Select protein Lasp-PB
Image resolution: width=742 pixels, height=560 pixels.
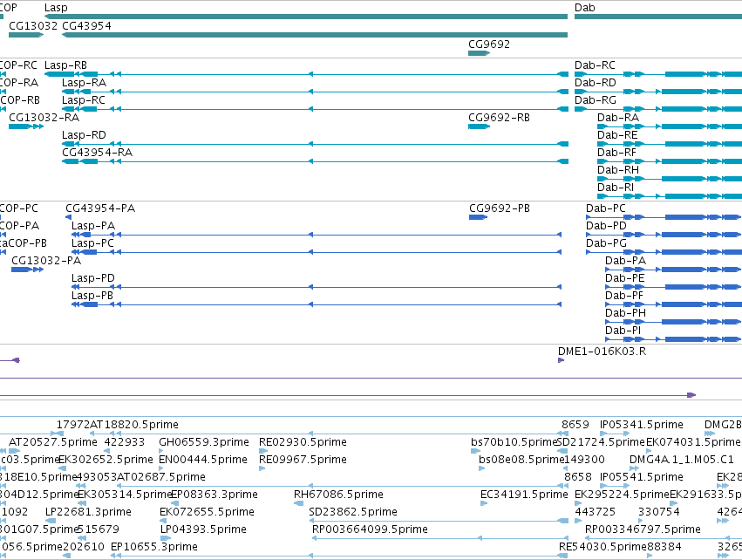click(92, 296)
